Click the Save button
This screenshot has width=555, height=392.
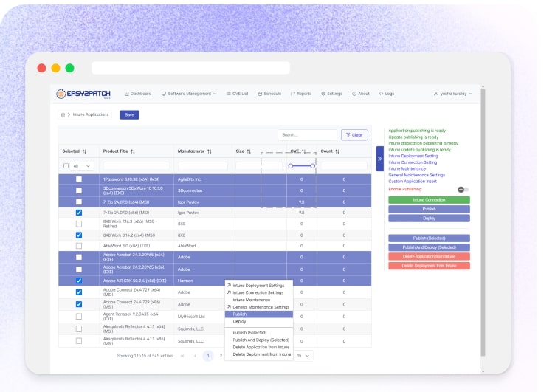130,114
